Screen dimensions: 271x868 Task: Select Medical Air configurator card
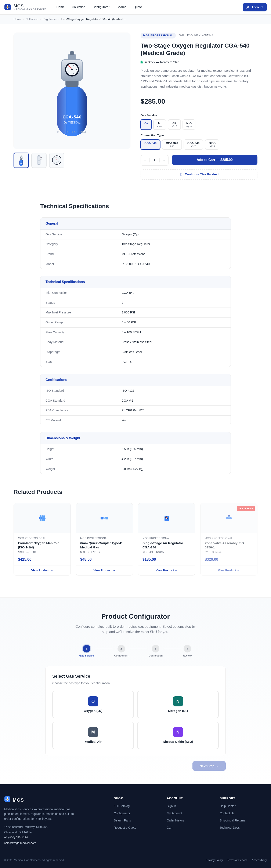(93, 735)
